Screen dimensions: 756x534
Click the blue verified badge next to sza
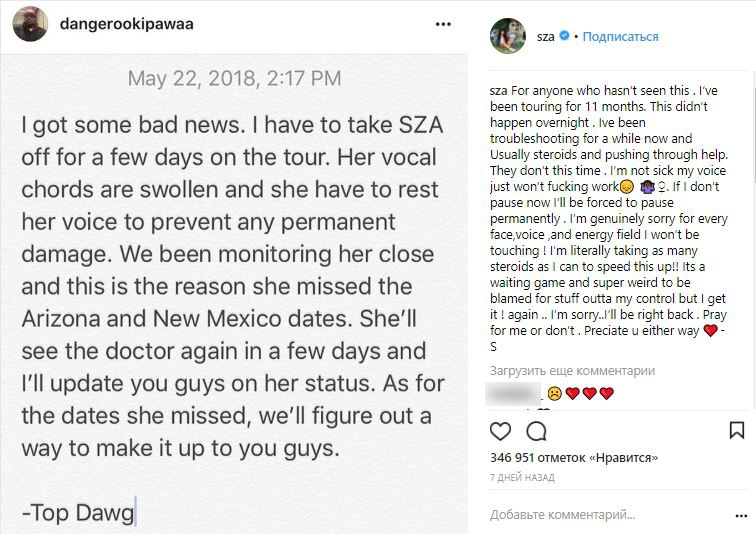(564, 37)
